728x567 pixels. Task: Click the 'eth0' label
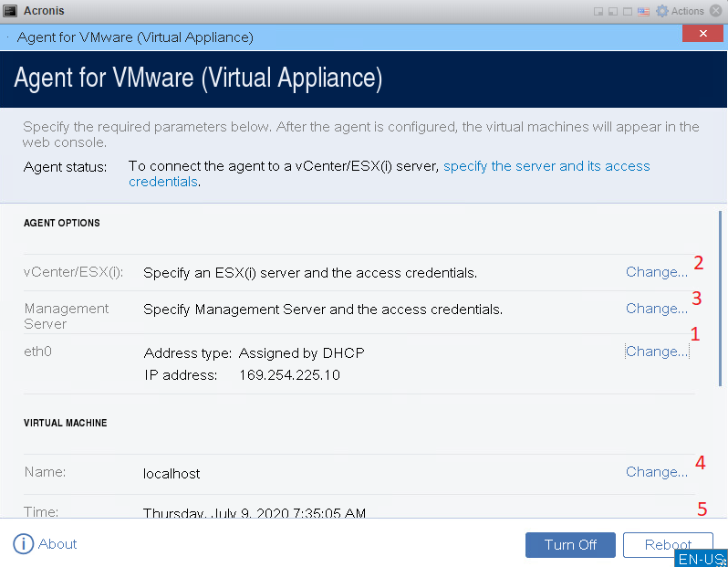coord(37,352)
